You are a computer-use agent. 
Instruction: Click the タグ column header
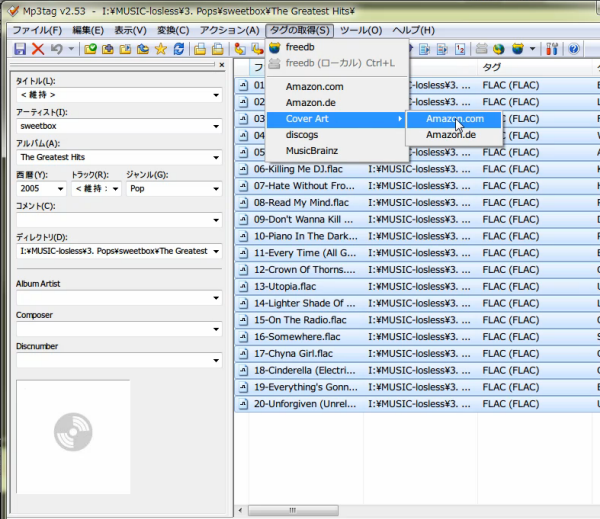coord(493,67)
